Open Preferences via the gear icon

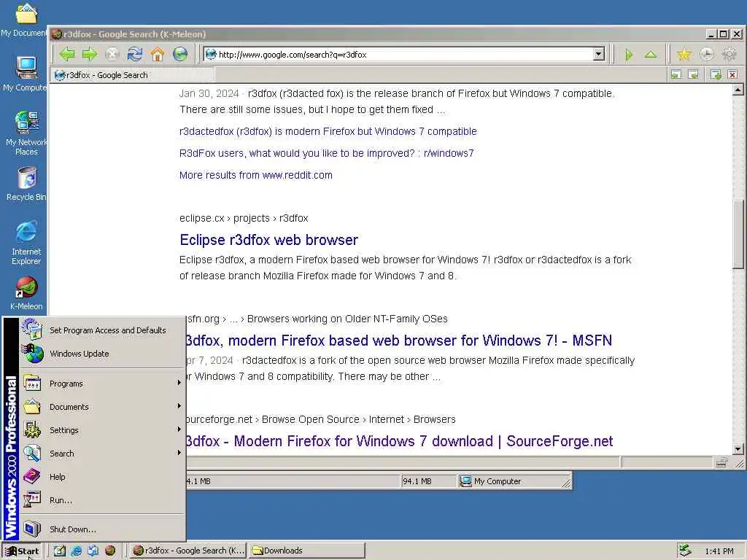(x=729, y=55)
